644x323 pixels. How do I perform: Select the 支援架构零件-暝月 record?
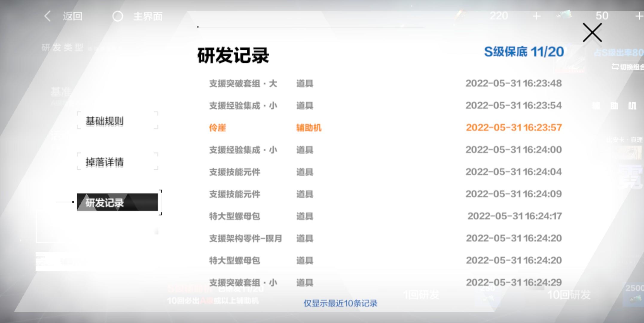coord(385,238)
